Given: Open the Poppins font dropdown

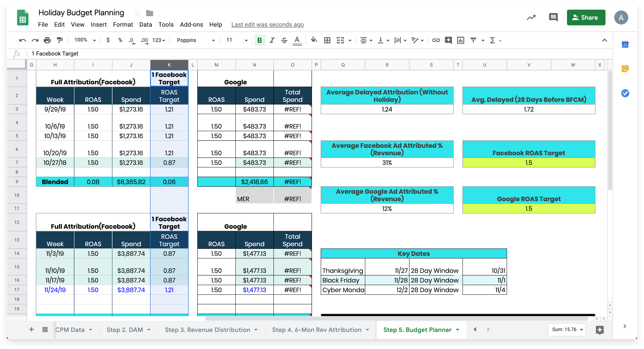Looking at the screenshot, I should (196, 40).
